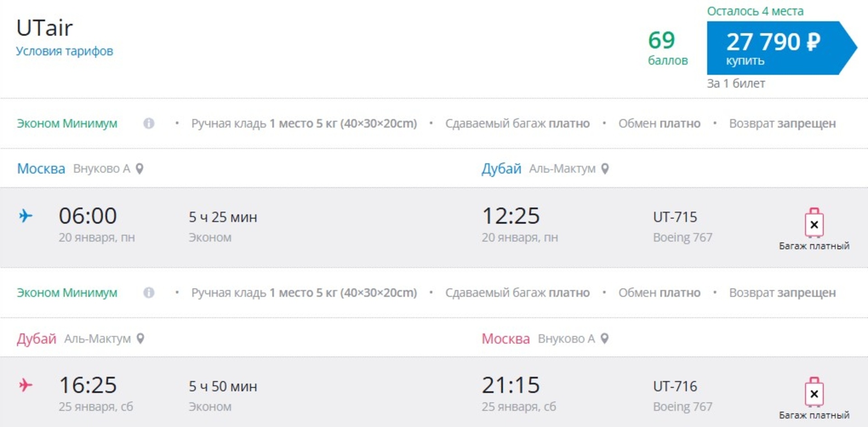Screen dimensions: 868x427
Task: Click Дубай return departure city link
Action: [x=37, y=338]
